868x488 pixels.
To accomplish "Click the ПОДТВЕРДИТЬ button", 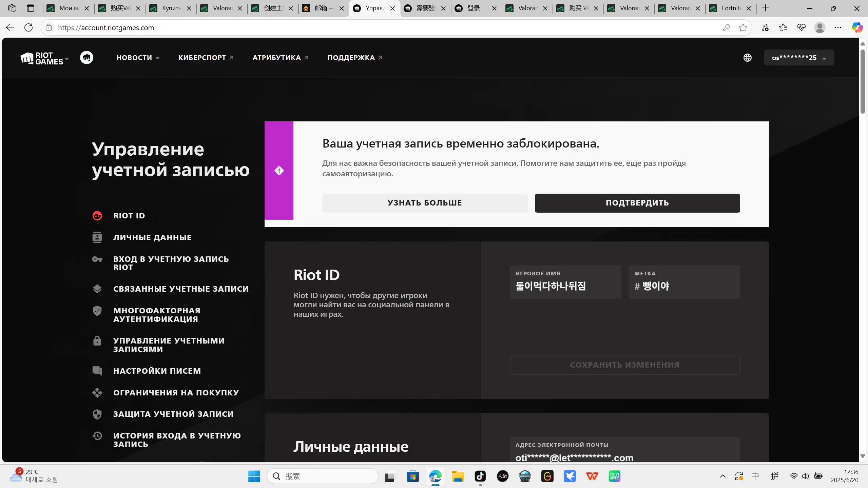I will [637, 203].
